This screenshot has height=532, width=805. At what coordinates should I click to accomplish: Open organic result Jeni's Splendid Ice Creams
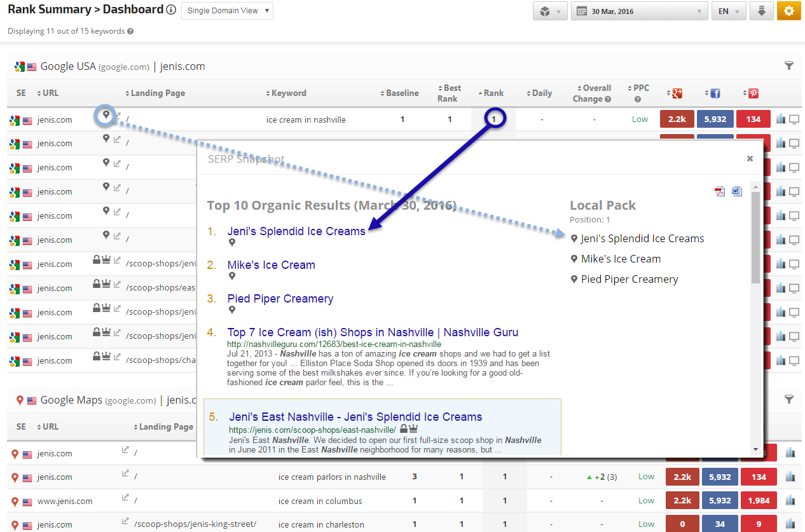point(296,231)
